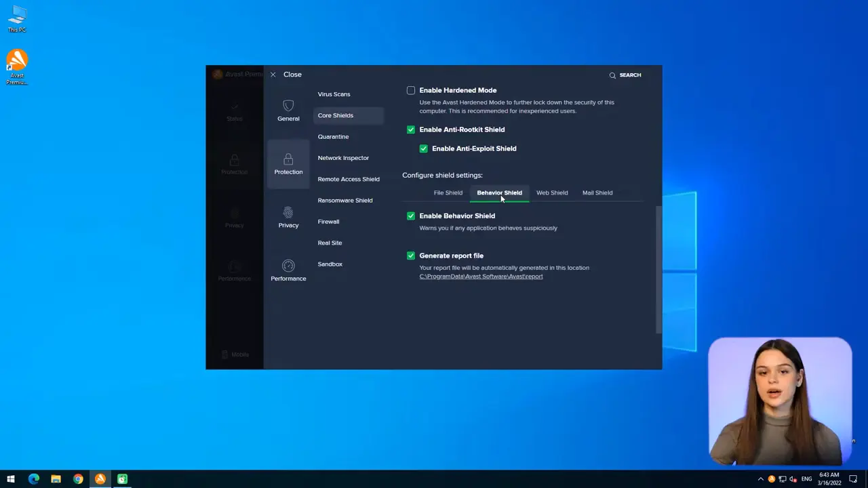
Task: Open the Privacy fingerprint category
Action: (288, 217)
